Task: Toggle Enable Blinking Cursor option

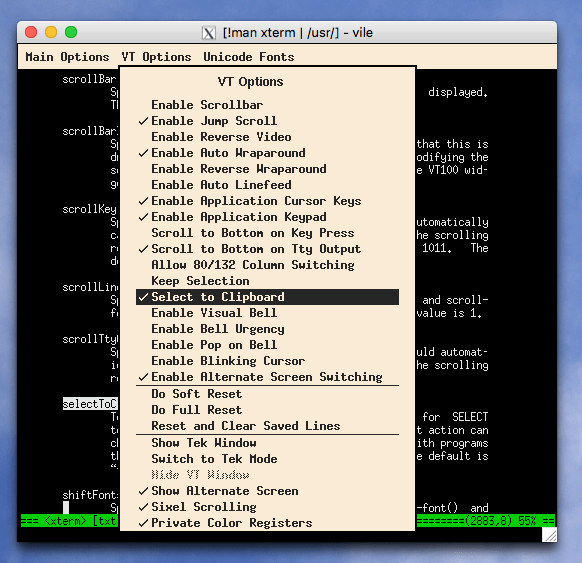Action: (x=267, y=361)
